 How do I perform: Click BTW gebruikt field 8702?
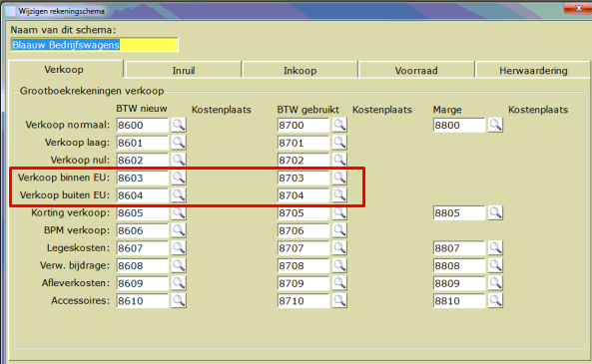303,161
